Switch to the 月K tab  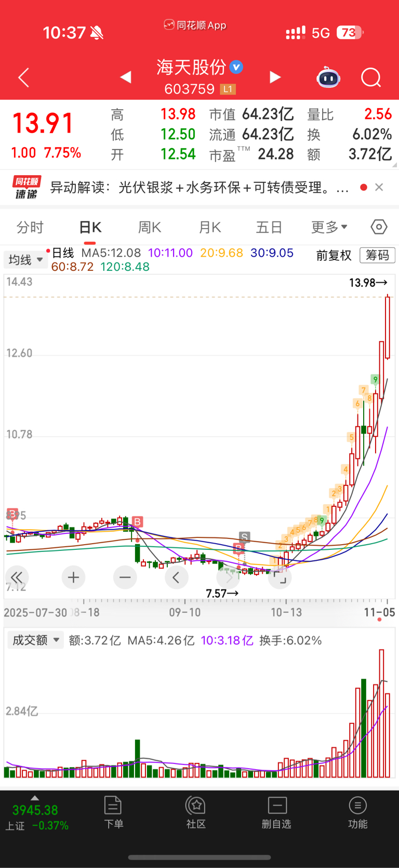[210, 228]
